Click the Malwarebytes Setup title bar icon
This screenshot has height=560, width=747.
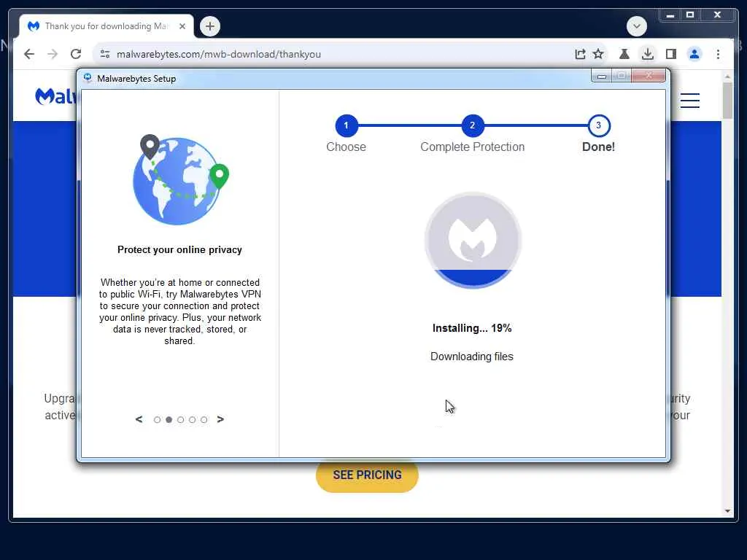pyautogui.click(x=88, y=78)
